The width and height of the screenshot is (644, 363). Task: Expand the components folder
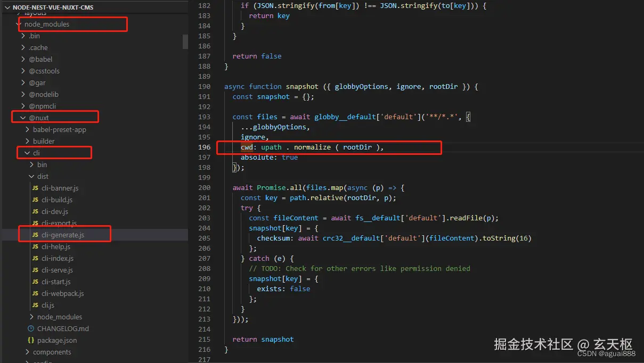point(27,352)
